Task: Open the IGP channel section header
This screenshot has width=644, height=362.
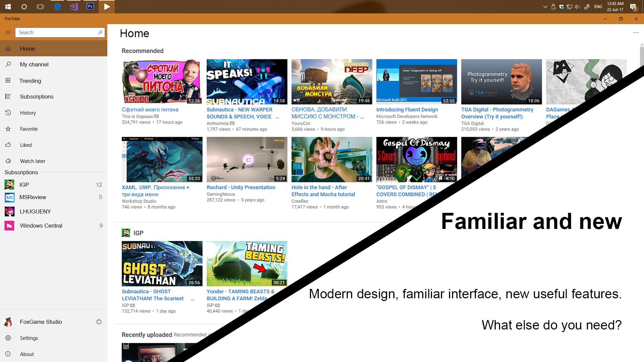Action: (138, 233)
